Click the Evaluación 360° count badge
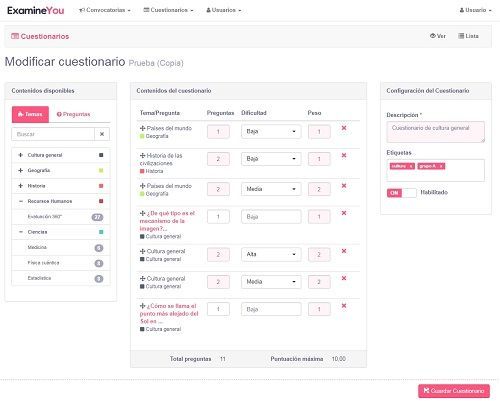The height and width of the screenshot is (401, 500). (x=97, y=217)
